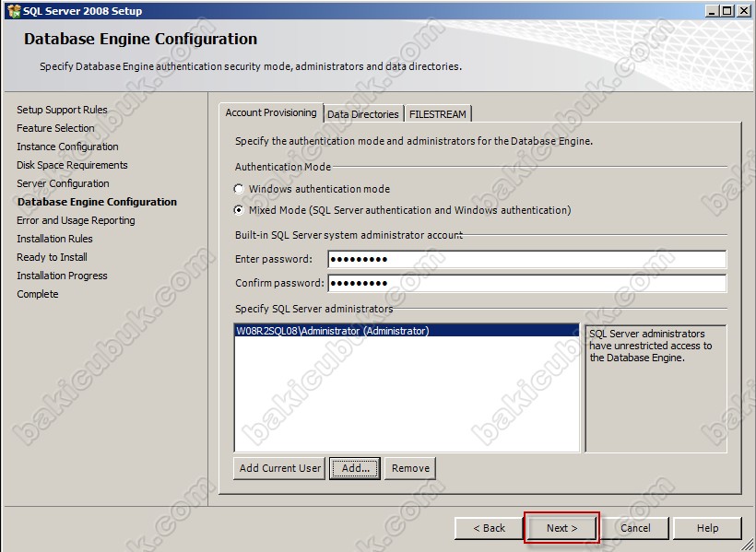Click the Add Current User button
The height and width of the screenshot is (552, 756).
[x=279, y=468]
